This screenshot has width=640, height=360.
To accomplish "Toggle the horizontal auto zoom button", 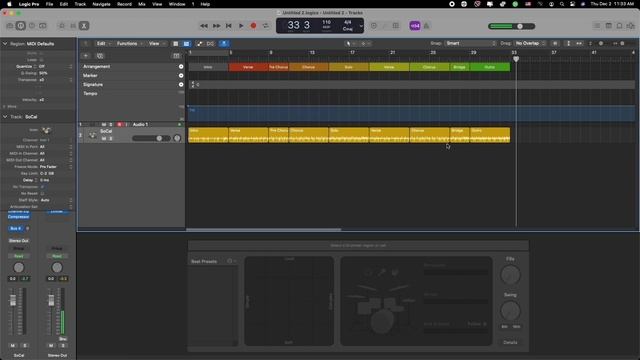I will click(x=579, y=44).
